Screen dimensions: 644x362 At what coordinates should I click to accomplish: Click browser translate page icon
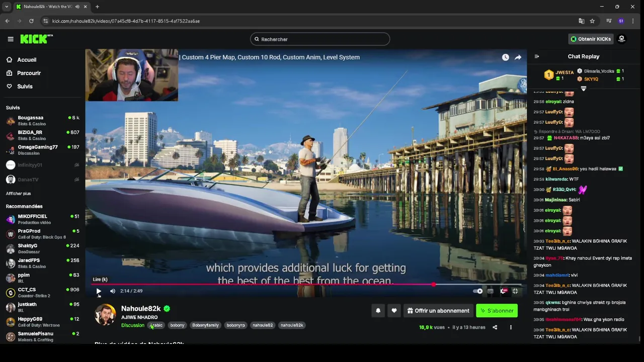[x=581, y=21]
